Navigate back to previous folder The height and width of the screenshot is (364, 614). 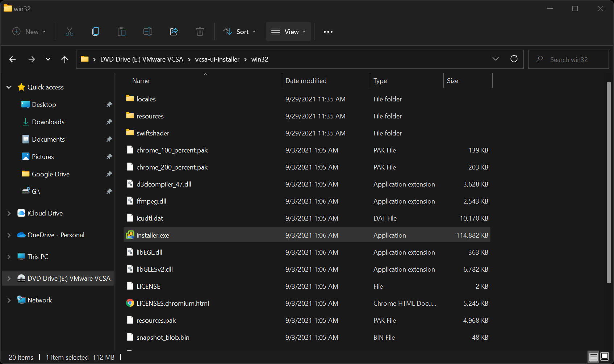click(13, 59)
